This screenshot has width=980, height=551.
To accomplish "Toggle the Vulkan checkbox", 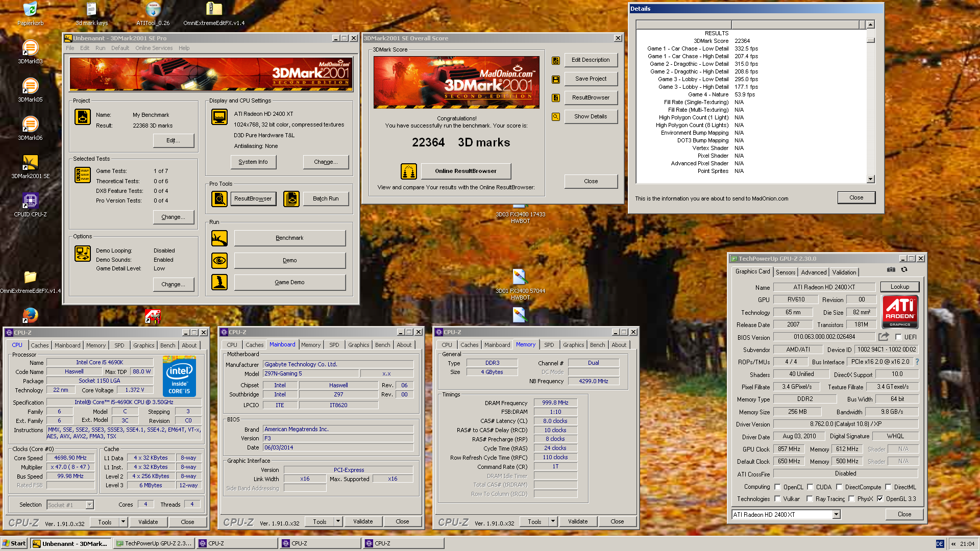I will pos(777,499).
